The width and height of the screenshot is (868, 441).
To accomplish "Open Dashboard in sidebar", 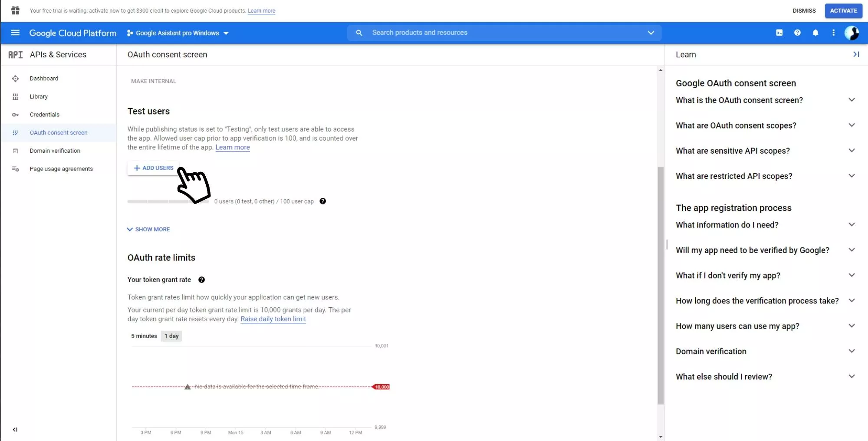I will (44, 79).
